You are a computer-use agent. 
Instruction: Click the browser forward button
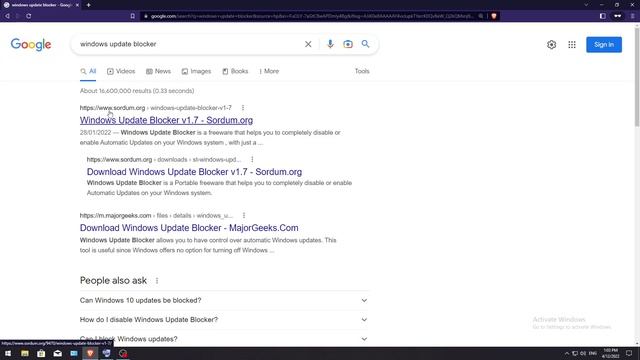(x=18, y=16)
